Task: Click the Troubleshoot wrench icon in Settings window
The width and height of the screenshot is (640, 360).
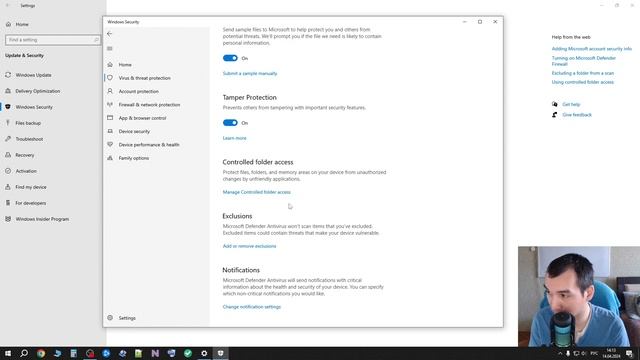Action: [x=8, y=139]
